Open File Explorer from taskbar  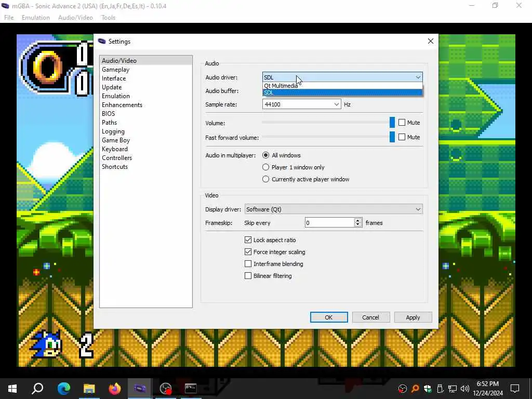(x=89, y=388)
